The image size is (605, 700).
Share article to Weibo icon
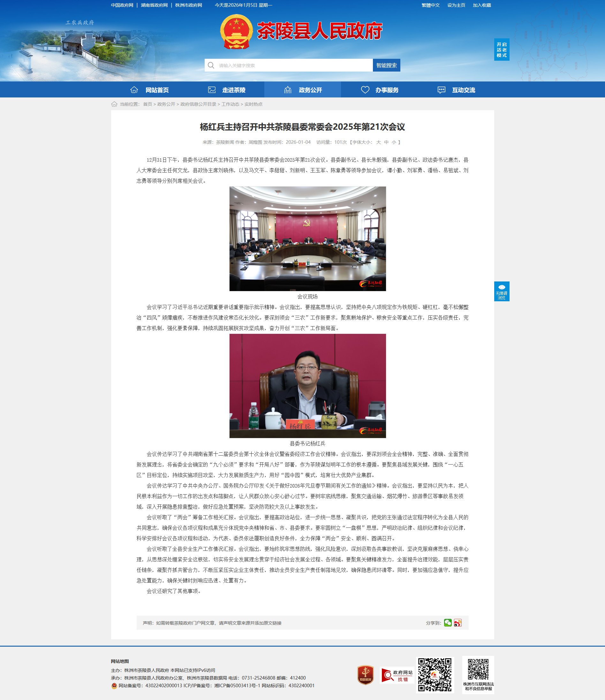click(458, 623)
